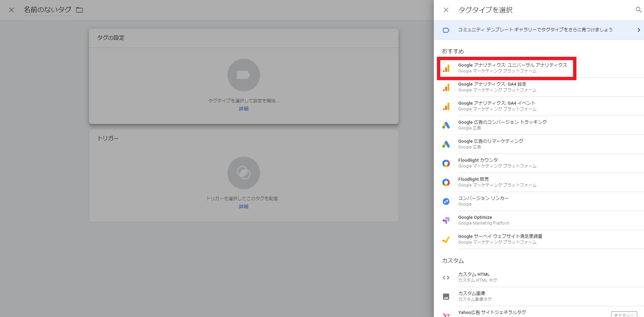Choose Google アナリティクス: GA4 イベント
The width and height of the screenshot is (644, 317).
539,106
